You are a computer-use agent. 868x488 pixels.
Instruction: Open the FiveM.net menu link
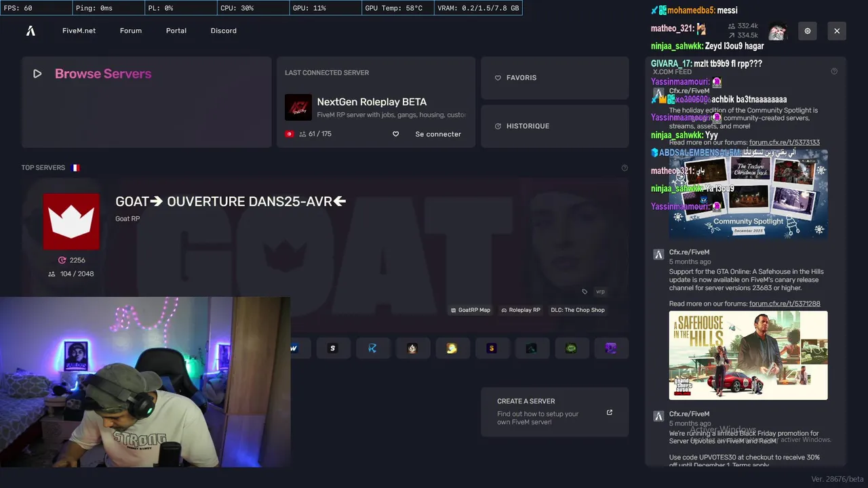79,30
